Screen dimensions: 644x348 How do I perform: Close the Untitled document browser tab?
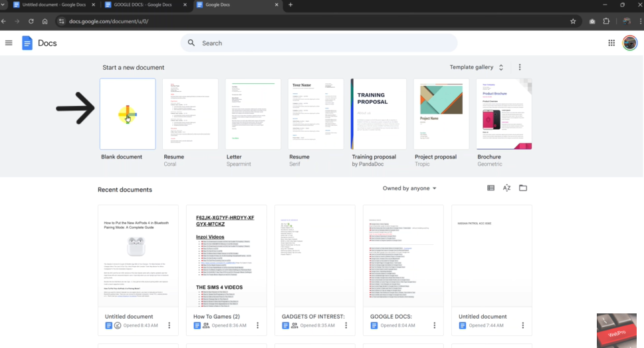93,5
